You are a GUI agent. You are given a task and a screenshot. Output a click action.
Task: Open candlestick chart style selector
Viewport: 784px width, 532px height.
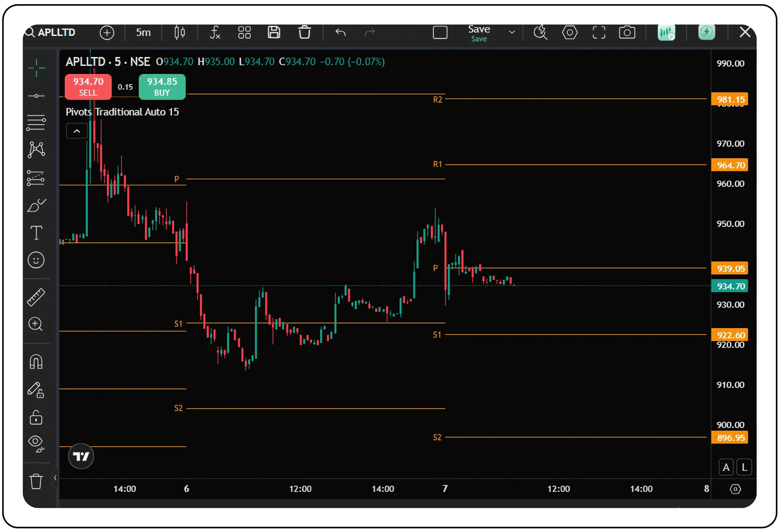(180, 32)
